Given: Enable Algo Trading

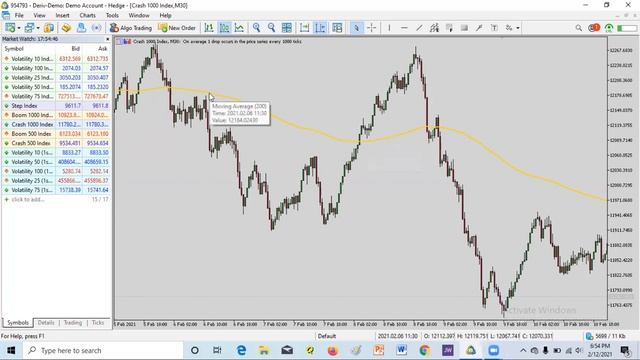Looking at the screenshot, I should click(x=131, y=28).
